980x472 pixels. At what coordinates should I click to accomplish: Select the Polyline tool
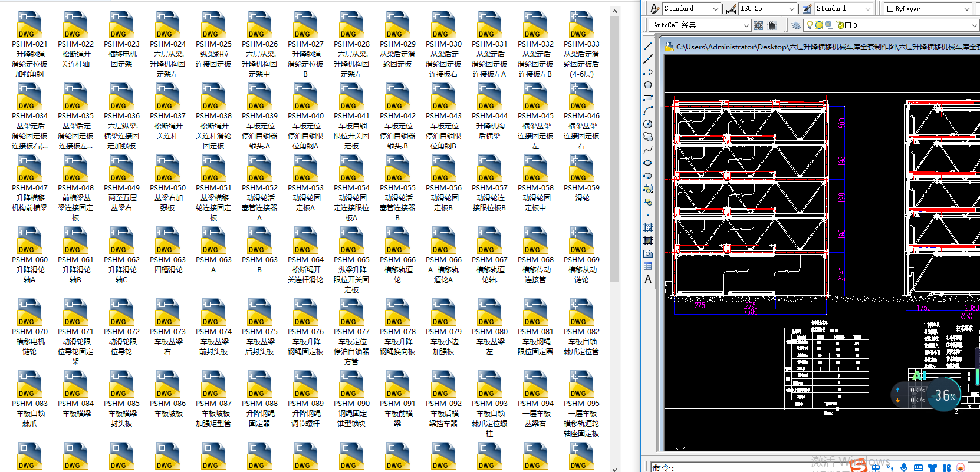648,72
